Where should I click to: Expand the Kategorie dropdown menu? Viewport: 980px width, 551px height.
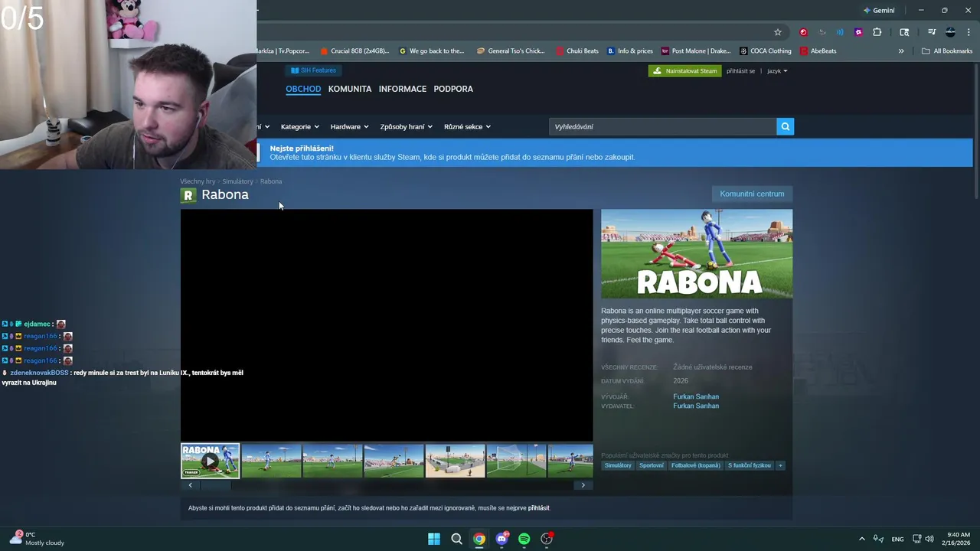click(x=299, y=126)
